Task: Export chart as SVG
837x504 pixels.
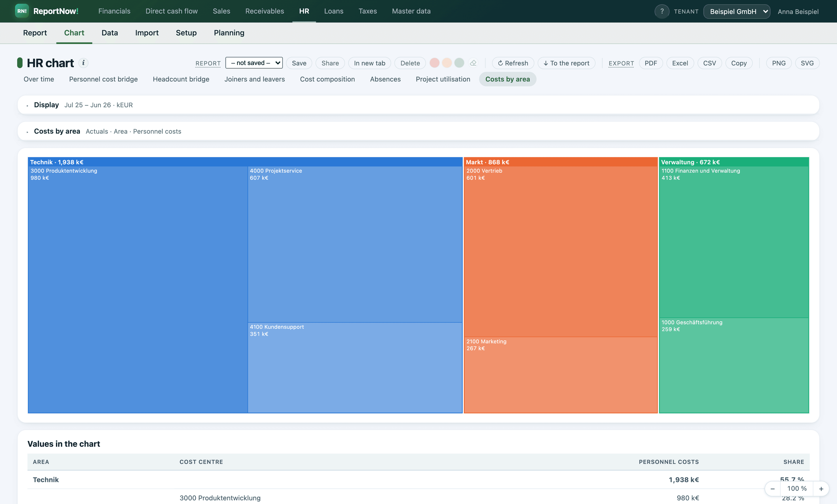Action: (x=807, y=63)
